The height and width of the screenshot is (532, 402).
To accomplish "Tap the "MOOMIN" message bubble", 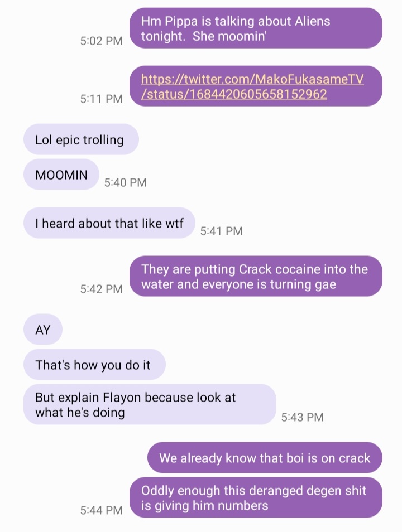I will [61, 175].
